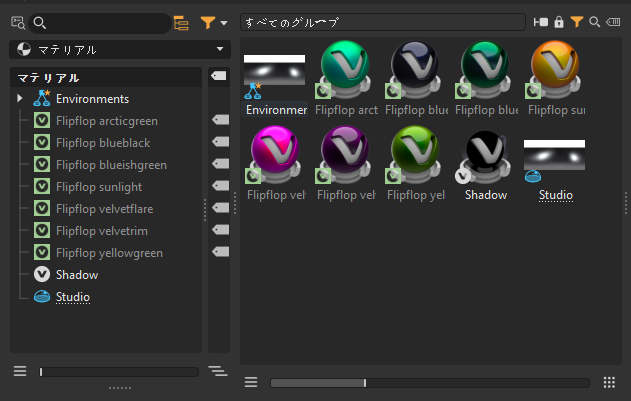
Task: Select the dark green Flipflop blueishgreen sphere thumbnail
Action: tap(485, 69)
